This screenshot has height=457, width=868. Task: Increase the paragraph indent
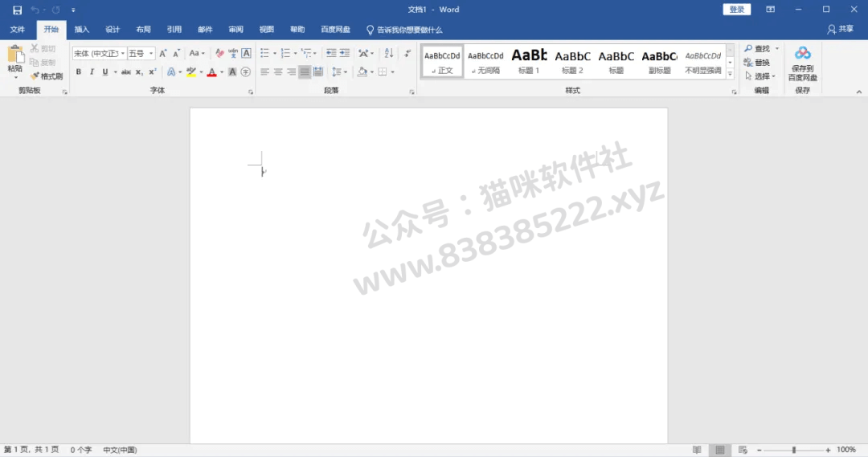click(x=344, y=54)
